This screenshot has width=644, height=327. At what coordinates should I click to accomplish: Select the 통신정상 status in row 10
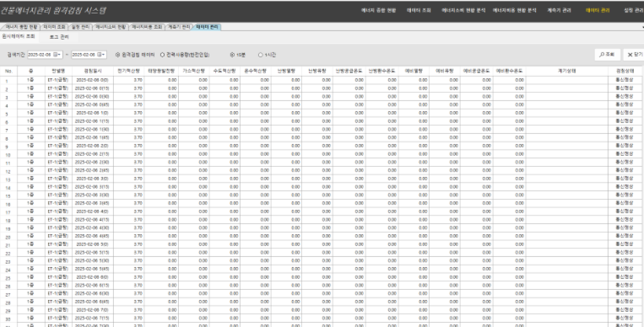pos(625,154)
